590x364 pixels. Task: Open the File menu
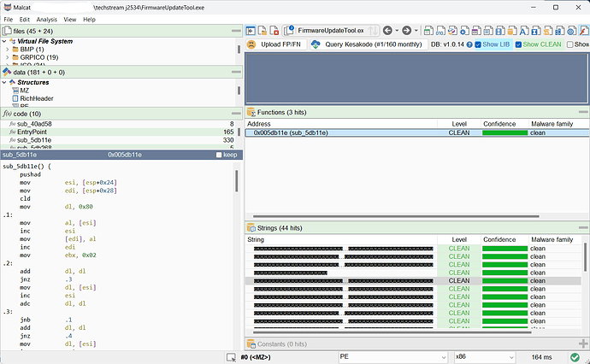pos(9,20)
